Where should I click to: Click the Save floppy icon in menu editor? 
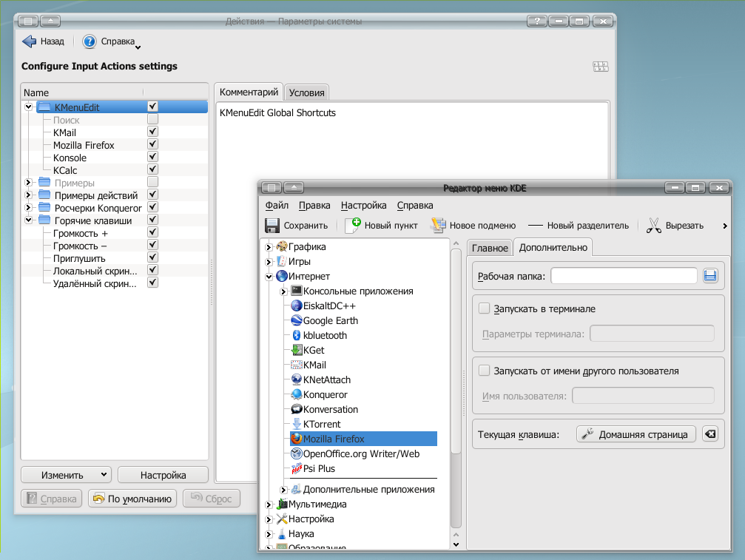(272, 226)
